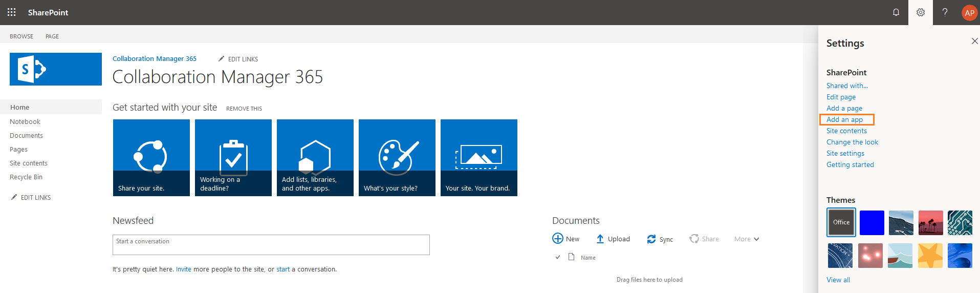
Task: Select the yellow star theme
Action: pos(930,256)
